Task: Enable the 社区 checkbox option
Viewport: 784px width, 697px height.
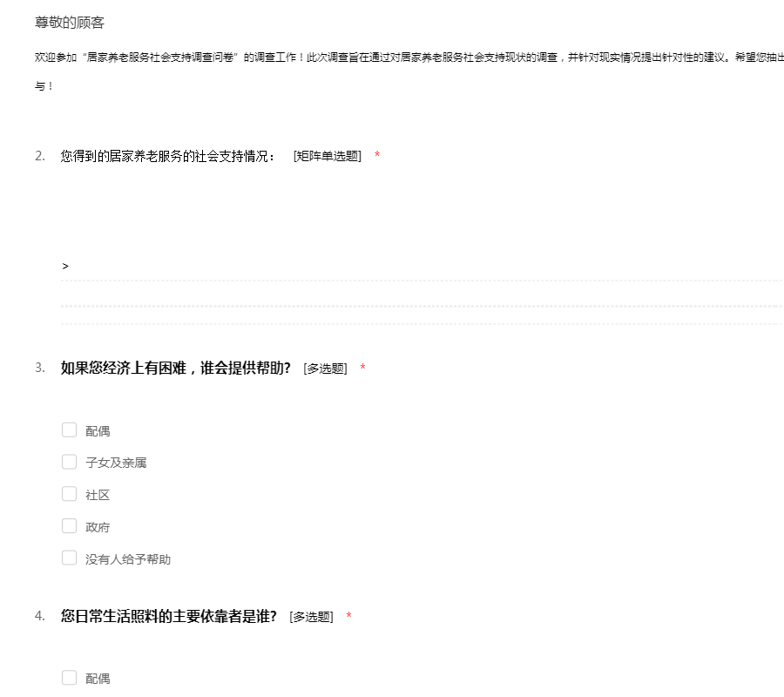Action: [70, 494]
